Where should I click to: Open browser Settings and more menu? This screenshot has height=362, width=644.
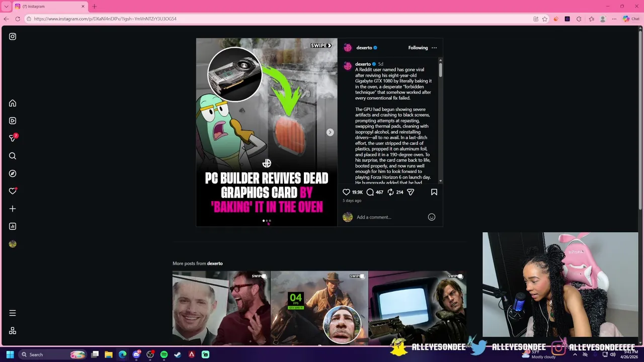pyautogui.click(x=614, y=19)
